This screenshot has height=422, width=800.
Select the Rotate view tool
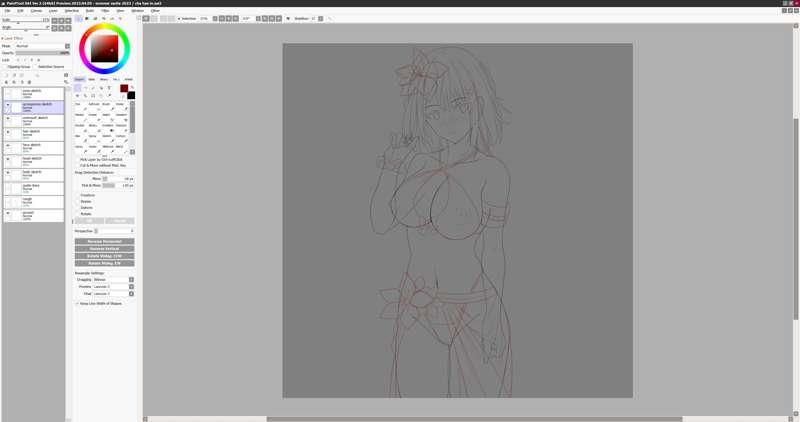[x=93, y=95]
